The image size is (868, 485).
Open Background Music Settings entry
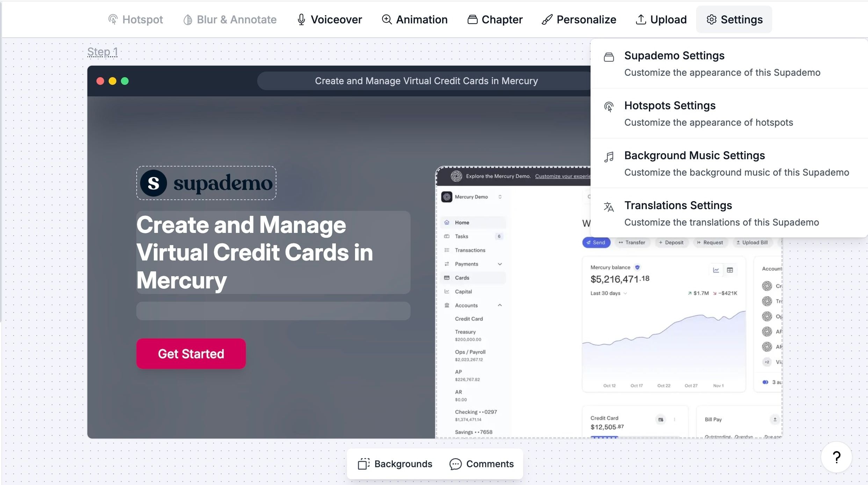[729, 164]
